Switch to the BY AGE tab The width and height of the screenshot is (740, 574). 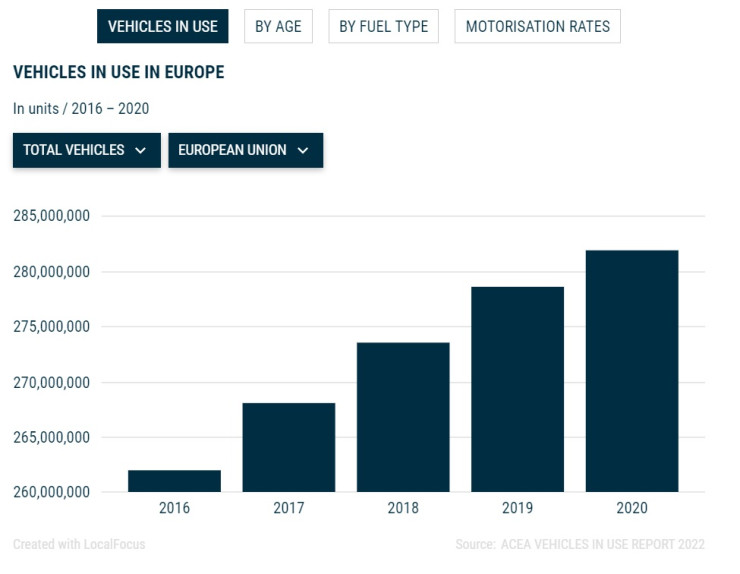point(278,27)
